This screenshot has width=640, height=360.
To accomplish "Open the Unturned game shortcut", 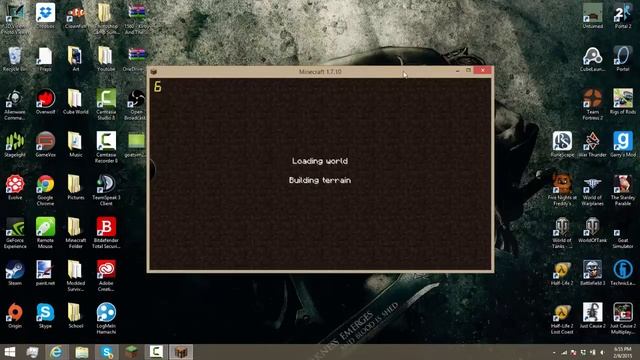I will pyautogui.click(x=592, y=16).
